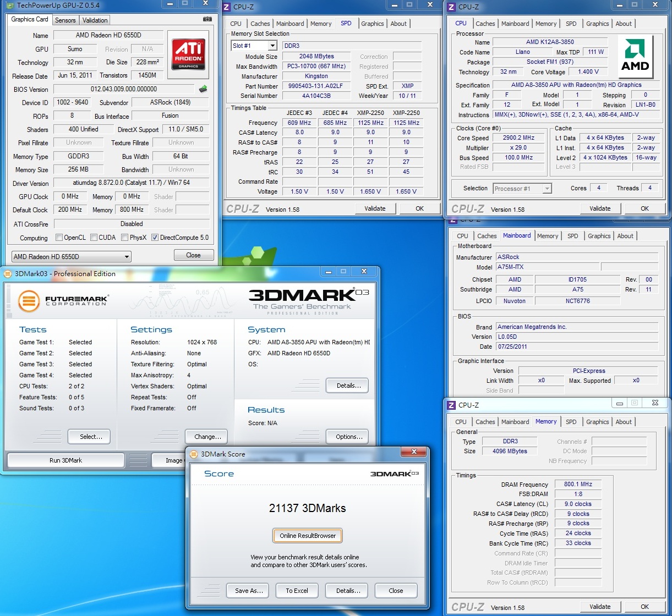Enable the OpenCL checkbox

[x=59, y=238]
